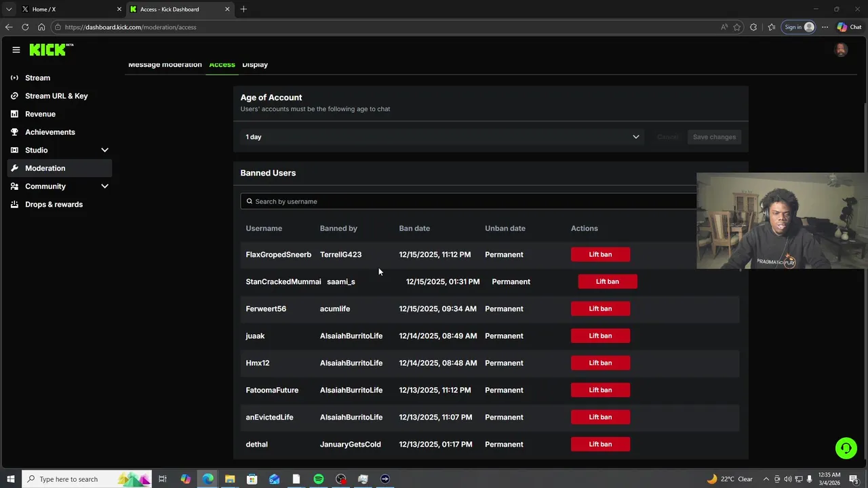Click the Save changes button

pos(714,137)
